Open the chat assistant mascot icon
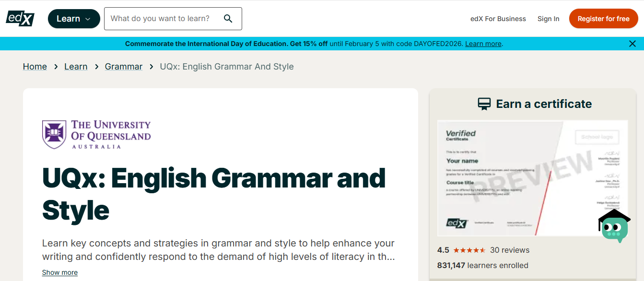Image resolution: width=644 pixels, height=281 pixels. pos(614,226)
